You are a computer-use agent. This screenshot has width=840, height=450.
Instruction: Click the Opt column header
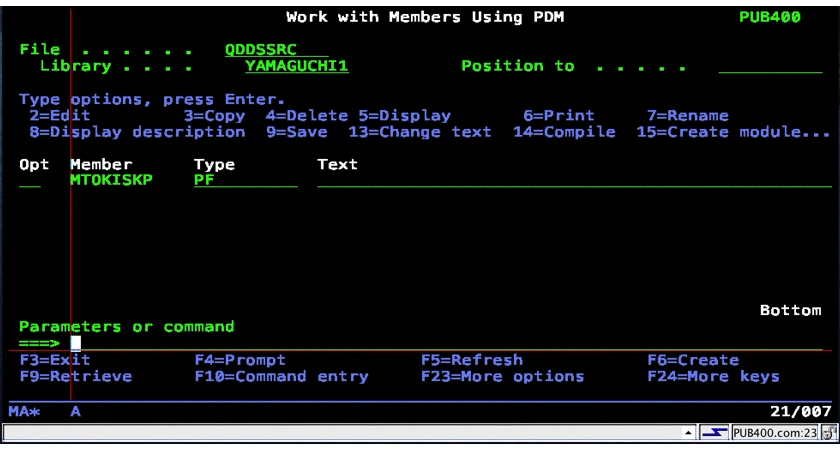(34, 164)
